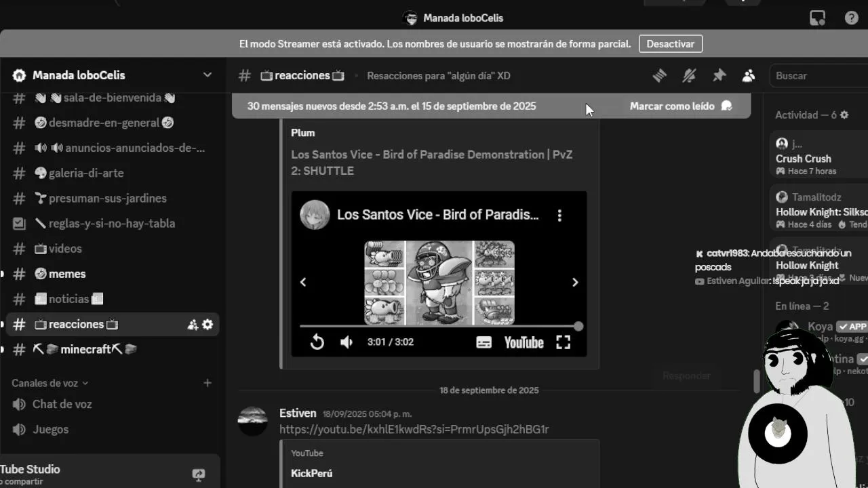Open the noticias channel
This screenshot has height=488, width=868.
112,299
